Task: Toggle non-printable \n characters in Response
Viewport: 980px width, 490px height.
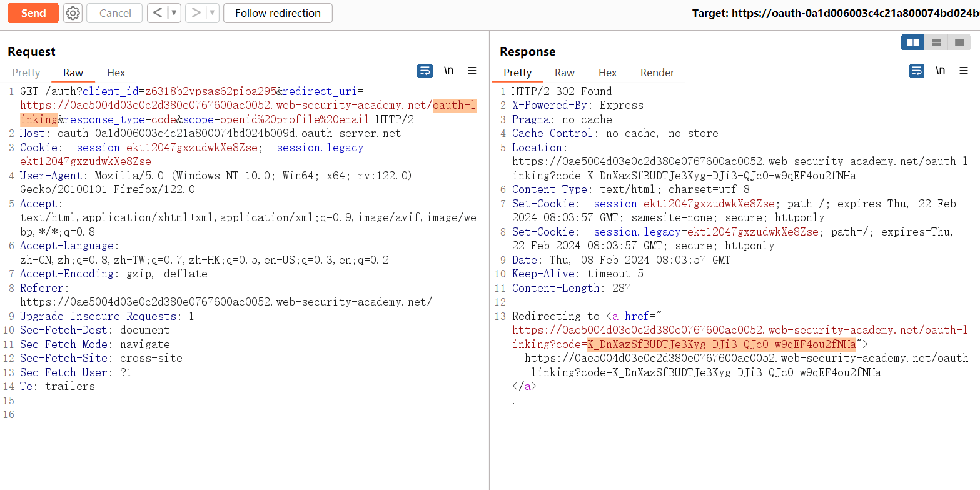Action: pyautogui.click(x=941, y=71)
